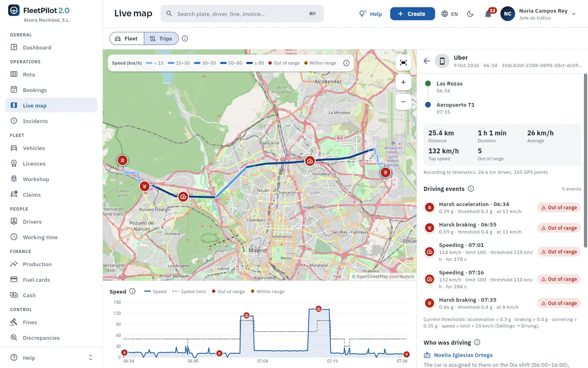Image resolution: width=588 pixels, height=368 pixels.
Task: Open speed legend info icon on map
Action: (x=346, y=63)
